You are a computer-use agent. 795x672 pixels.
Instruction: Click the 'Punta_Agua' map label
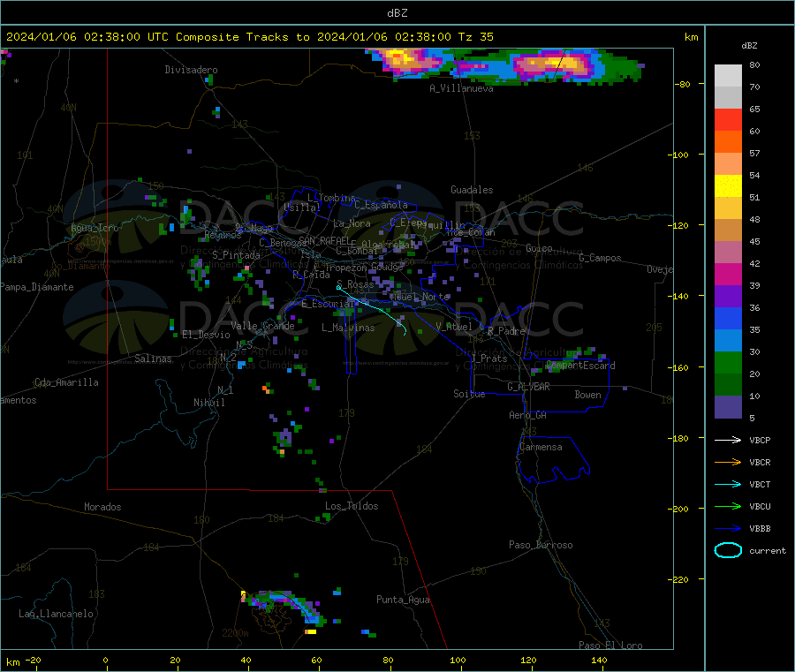point(403,600)
